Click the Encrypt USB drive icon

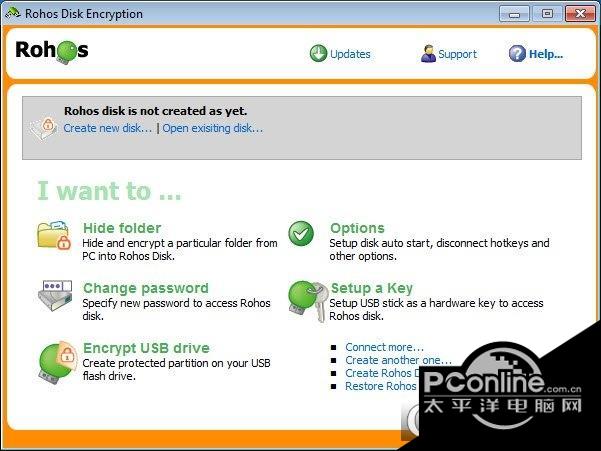[57, 362]
